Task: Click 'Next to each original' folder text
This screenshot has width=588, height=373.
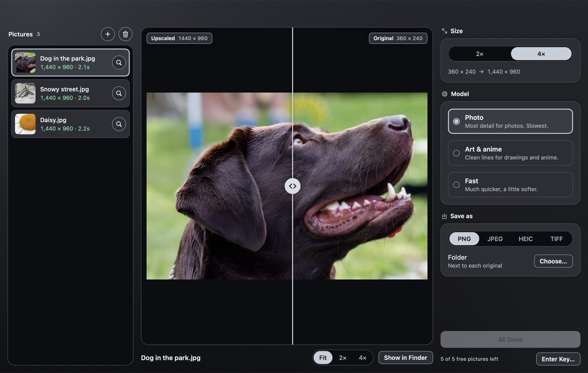Action: (x=475, y=266)
